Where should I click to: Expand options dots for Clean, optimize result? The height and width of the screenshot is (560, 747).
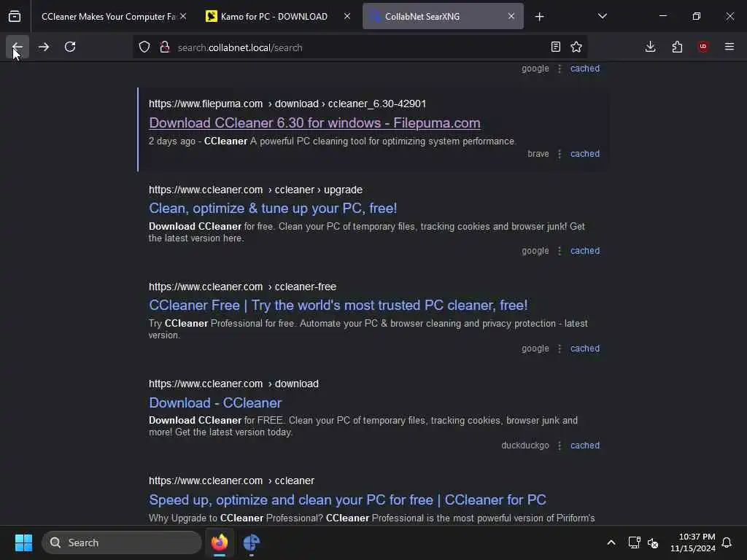(560, 251)
